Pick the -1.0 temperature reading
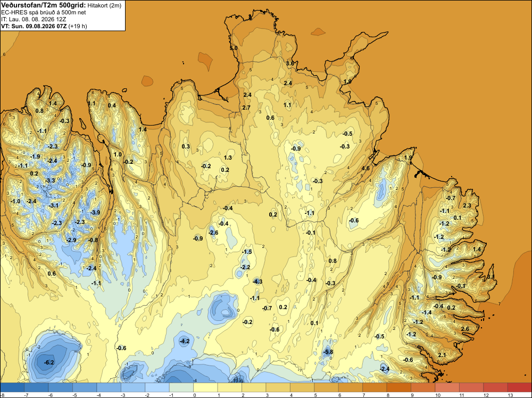Screen dimensions: 532x398 click(15, 201)
